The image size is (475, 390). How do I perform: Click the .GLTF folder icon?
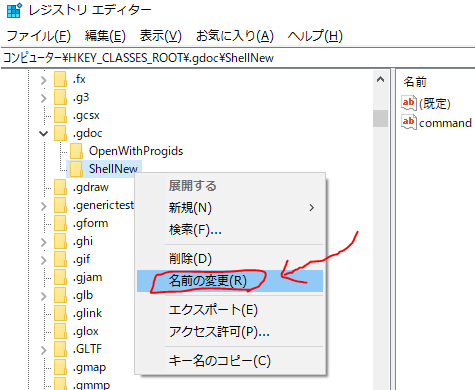click(x=61, y=349)
